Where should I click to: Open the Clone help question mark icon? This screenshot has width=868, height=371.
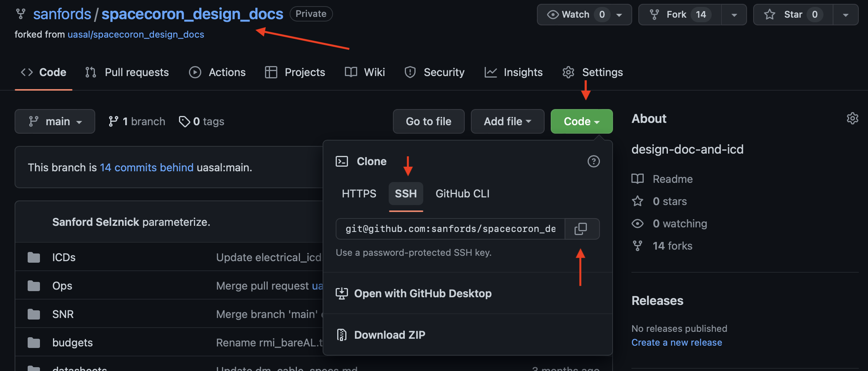[x=593, y=161]
